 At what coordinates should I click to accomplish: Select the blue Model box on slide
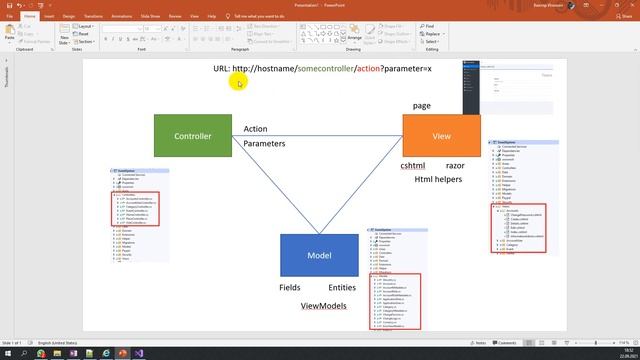tap(319, 255)
